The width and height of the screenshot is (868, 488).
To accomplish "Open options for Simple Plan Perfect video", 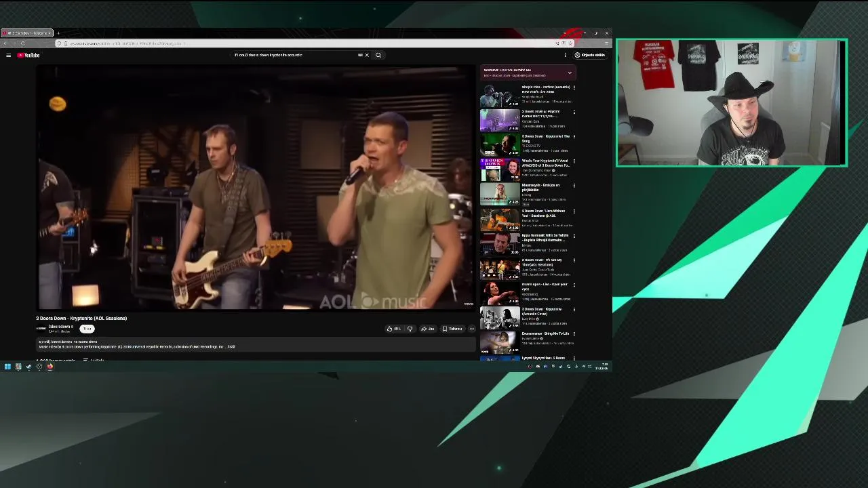I will pyautogui.click(x=574, y=88).
